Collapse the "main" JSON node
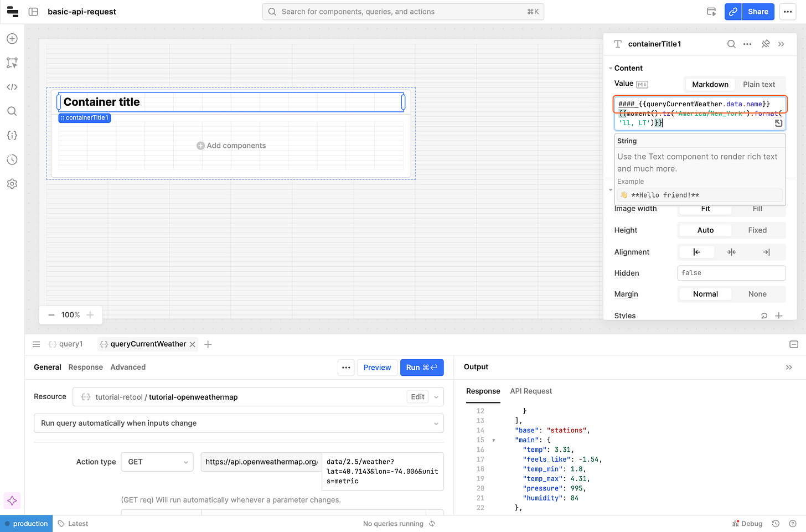This screenshot has width=806, height=532. [x=494, y=441]
